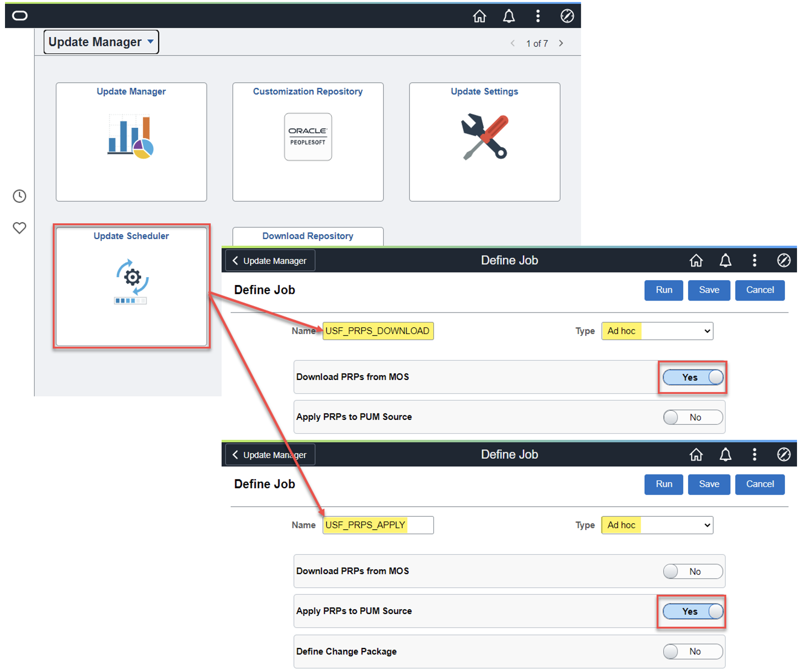This screenshot has width=799, height=672.
Task: Click bell icon in USF_PRPS_DOWNLOAD Define Job header
Action: point(726,261)
